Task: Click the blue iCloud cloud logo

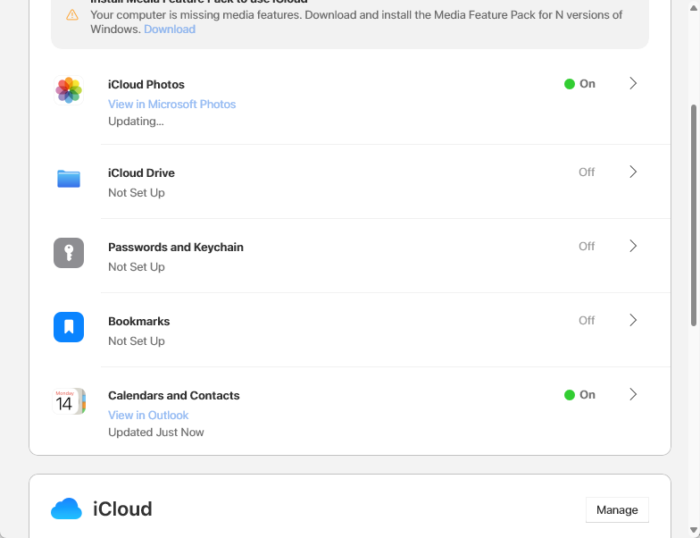Action: 66,509
